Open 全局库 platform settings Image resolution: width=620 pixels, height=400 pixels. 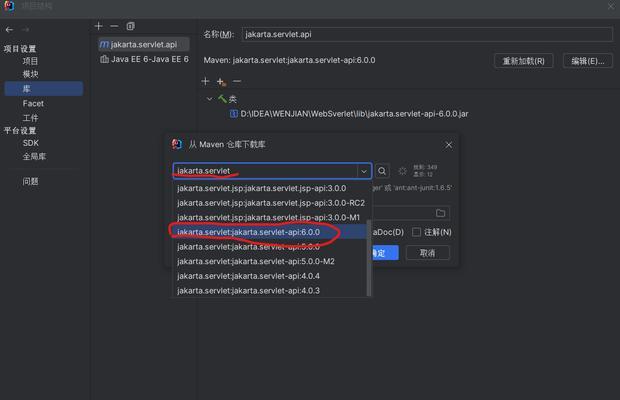click(34, 157)
